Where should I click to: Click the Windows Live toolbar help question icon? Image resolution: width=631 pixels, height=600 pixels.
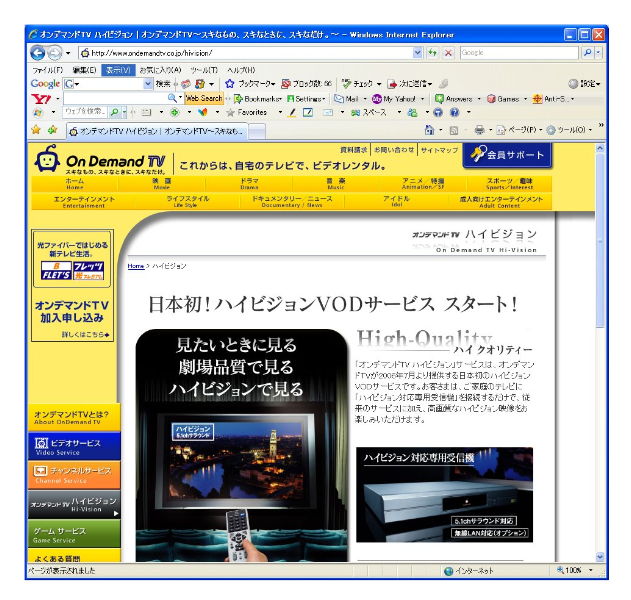[x=454, y=113]
